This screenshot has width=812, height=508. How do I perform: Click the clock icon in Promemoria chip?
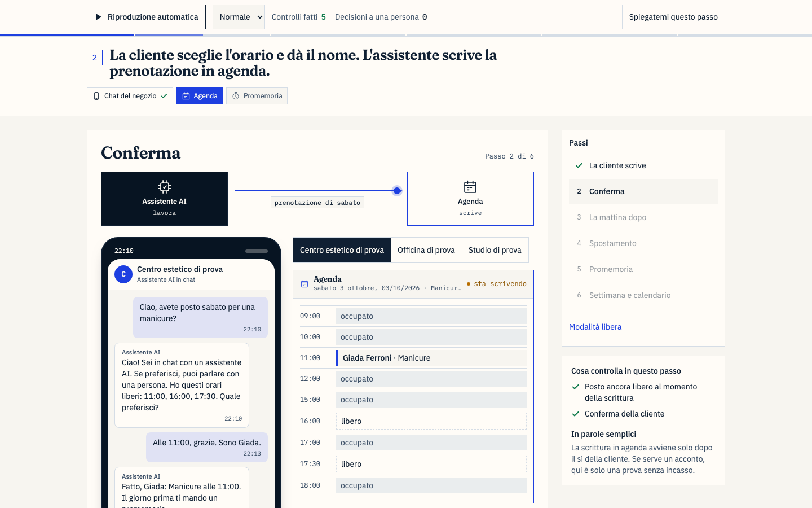pyautogui.click(x=236, y=96)
